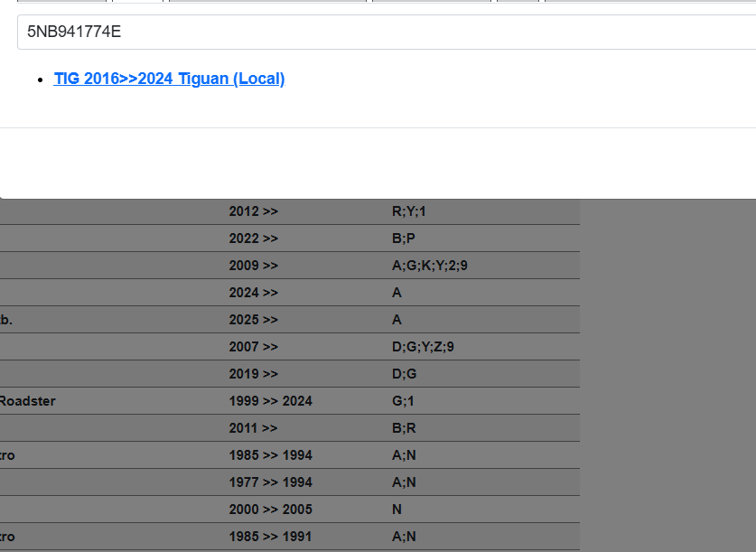Select the 2025 >> year cell
The image size is (756, 552).
click(254, 320)
